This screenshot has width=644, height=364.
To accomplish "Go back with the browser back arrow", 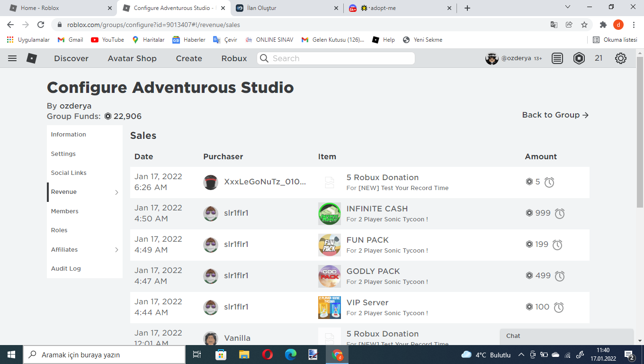I will click(10, 25).
